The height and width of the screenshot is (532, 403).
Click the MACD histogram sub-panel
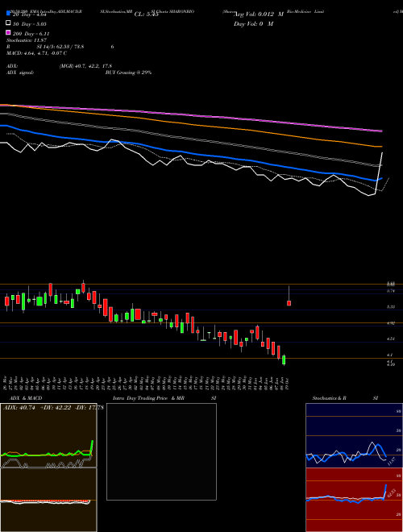point(48,500)
